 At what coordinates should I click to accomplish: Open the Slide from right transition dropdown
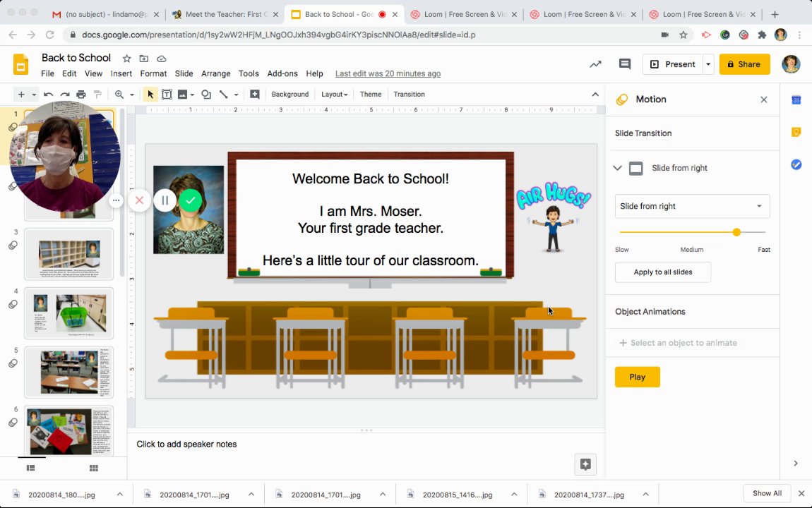[692, 206]
